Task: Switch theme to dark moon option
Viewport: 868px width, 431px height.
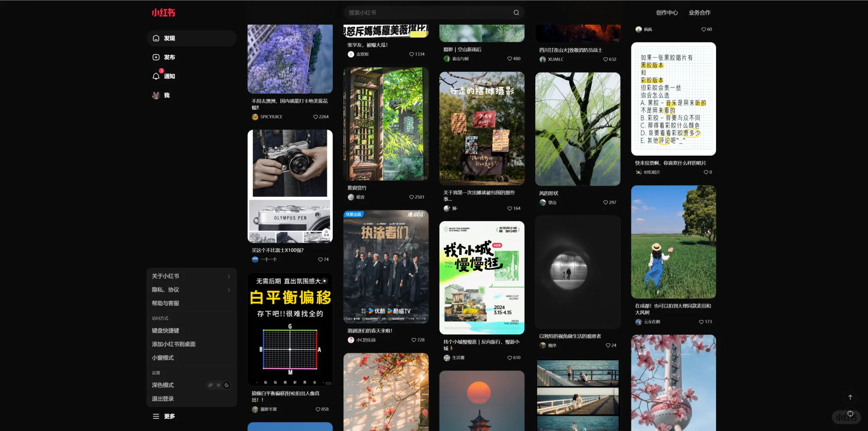Action: click(x=227, y=385)
